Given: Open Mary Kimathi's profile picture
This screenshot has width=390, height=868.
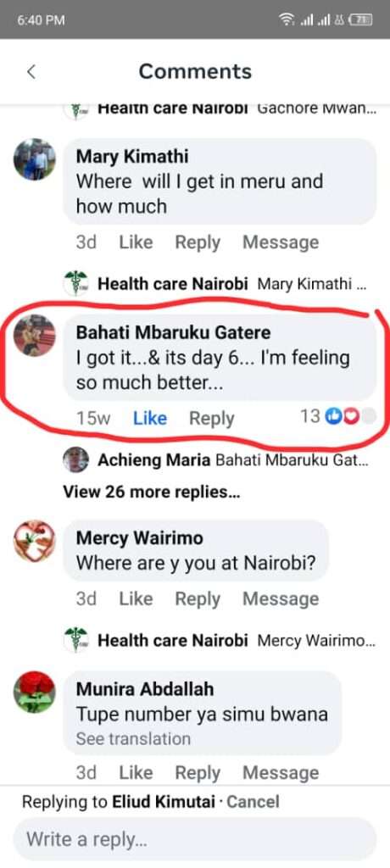Looking at the screenshot, I should 35,159.
